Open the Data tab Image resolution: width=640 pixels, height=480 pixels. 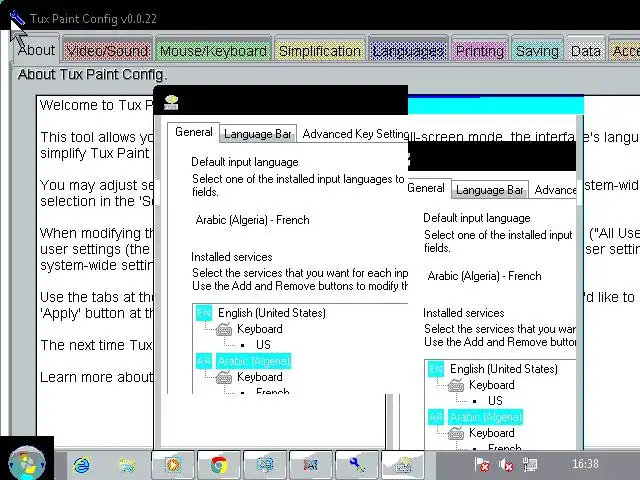(586, 51)
